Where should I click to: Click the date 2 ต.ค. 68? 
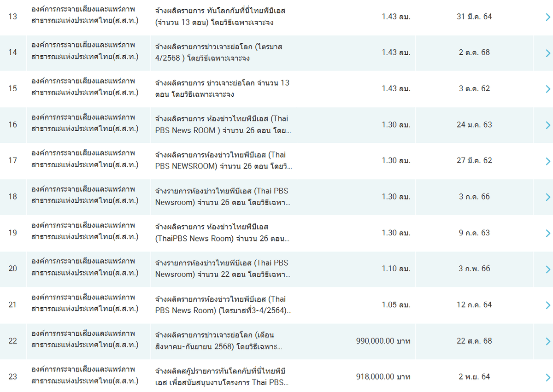pos(474,53)
